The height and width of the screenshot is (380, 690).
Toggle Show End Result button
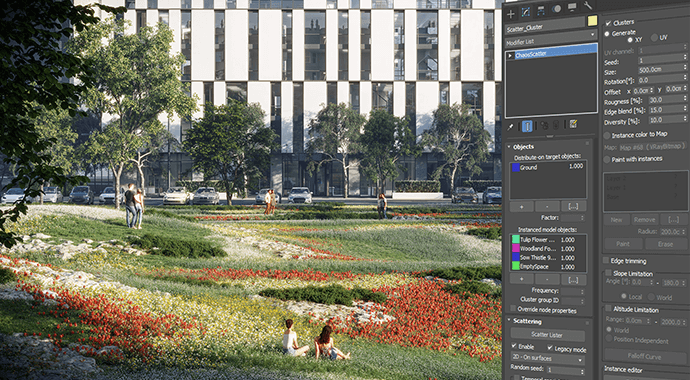[527, 126]
